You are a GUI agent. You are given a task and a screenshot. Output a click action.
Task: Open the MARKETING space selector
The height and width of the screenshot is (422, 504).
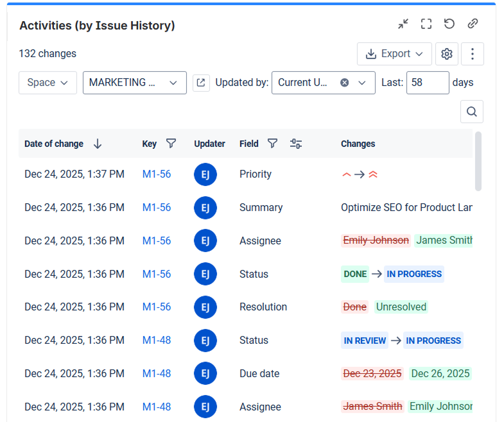[134, 83]
